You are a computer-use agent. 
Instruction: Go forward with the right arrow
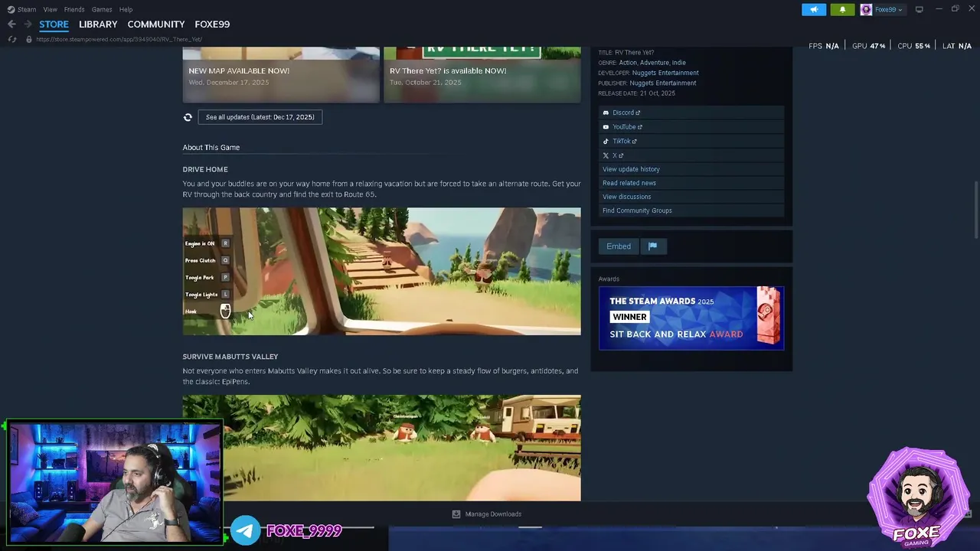tap(28, 24)
